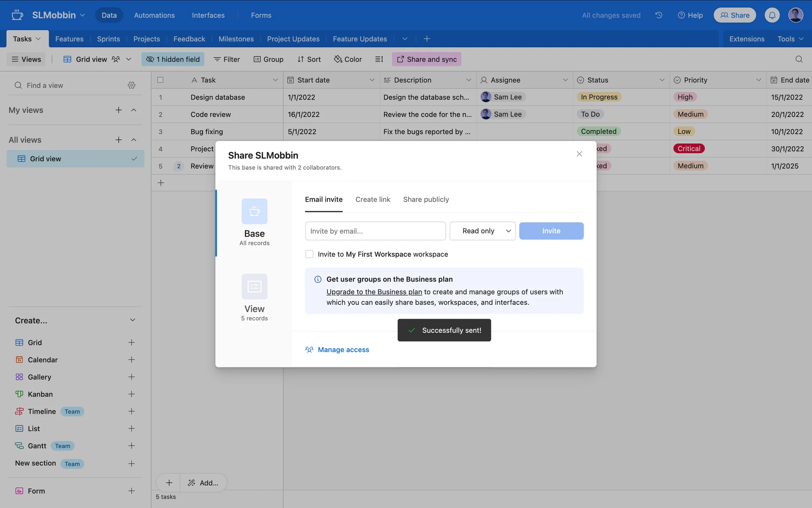
Task: Add a new Kanban view
Action: pyautogui.click(x=132, y=394)
